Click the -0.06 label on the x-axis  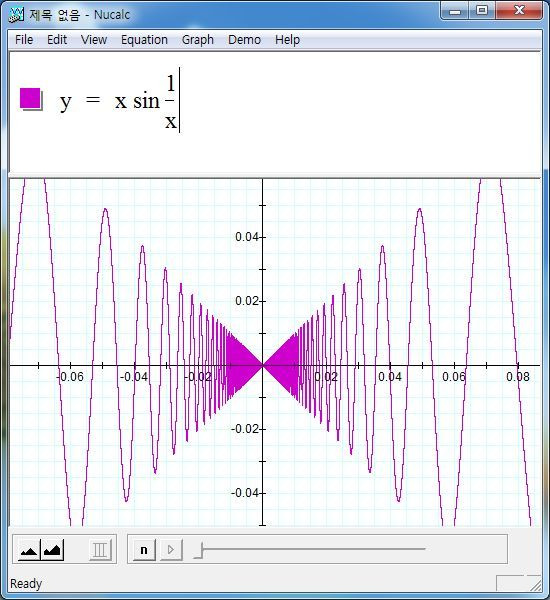point(70,377)
